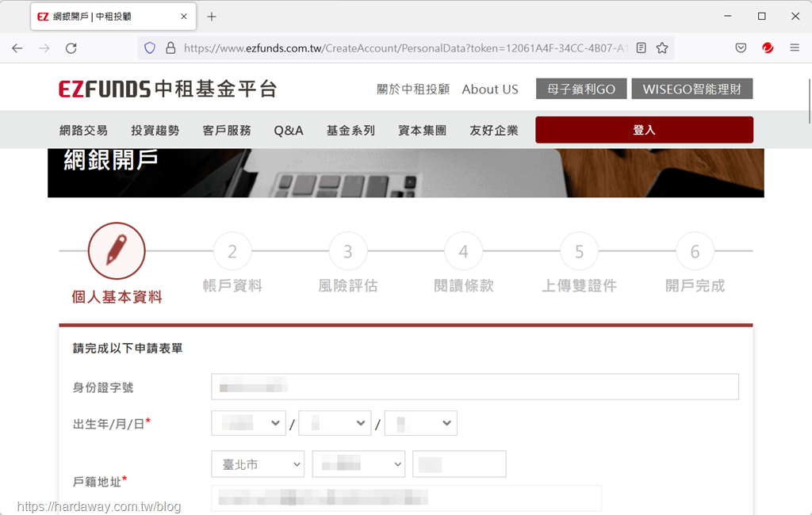The image size is (812, 515).
Task: Click the WISEGO智能理財 button
Action: tap(691, 89)
